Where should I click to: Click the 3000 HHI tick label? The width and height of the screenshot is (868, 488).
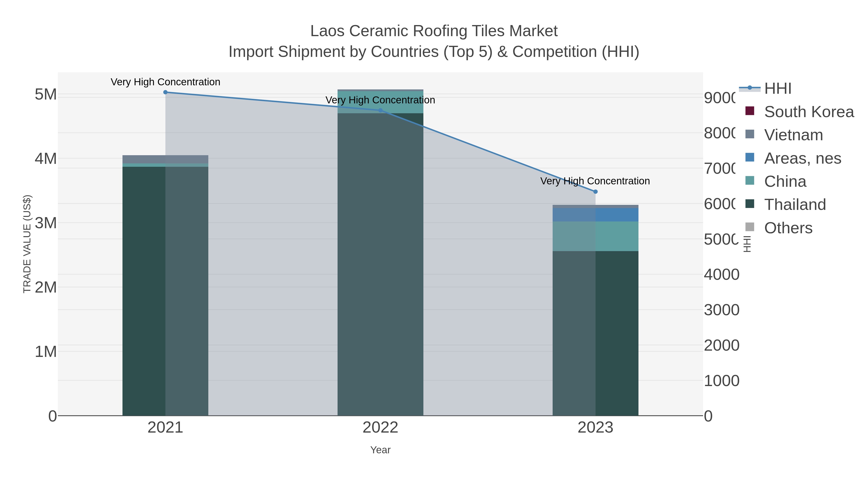point(722,310)
